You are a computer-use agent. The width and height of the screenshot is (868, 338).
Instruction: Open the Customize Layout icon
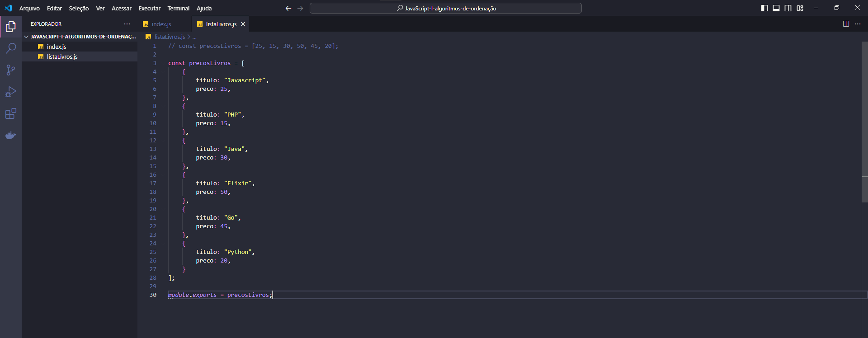[x=800, y=8]
